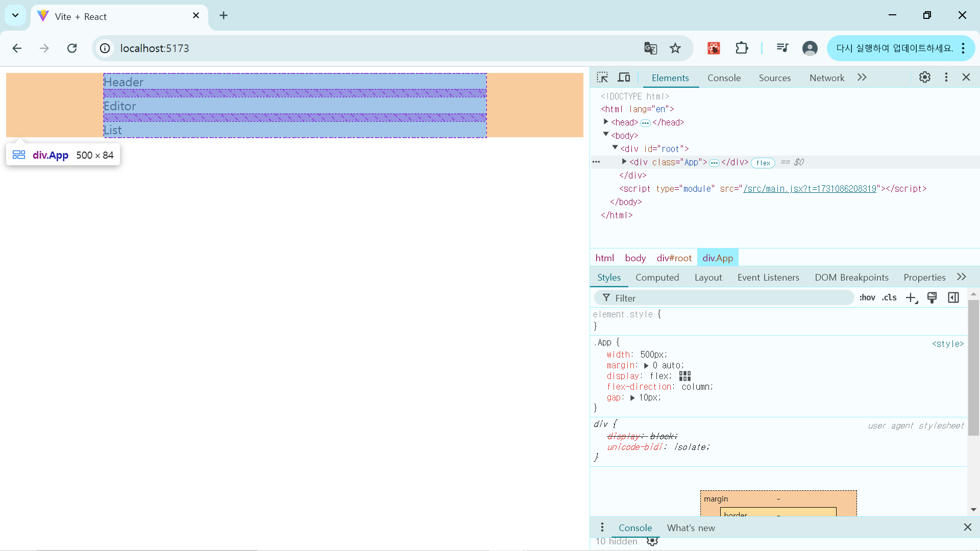Select div#root in the breadcrumb
Image resolution: width=980 pixels, height=551 pixels.
[674, 258]
